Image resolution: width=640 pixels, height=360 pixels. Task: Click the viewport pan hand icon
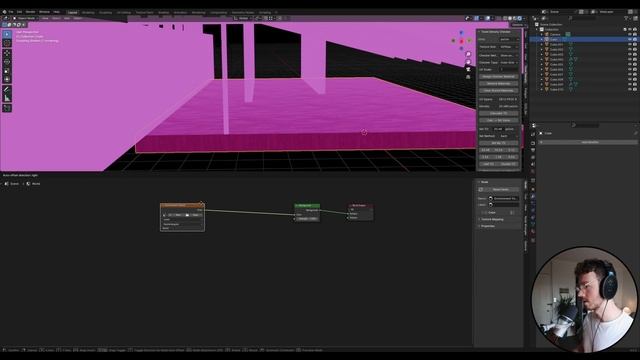point(468,62)
